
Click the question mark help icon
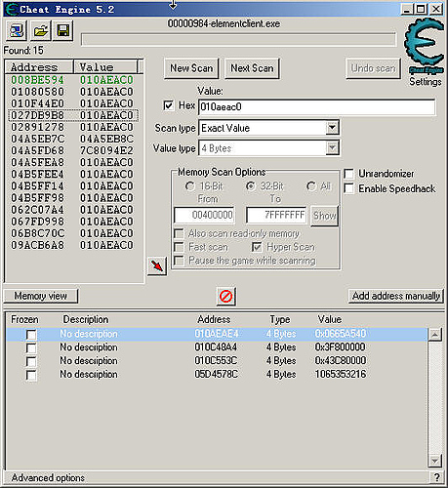[x=437, y=477]
